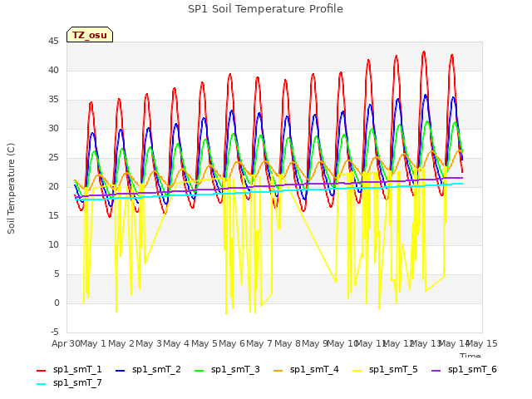The height and width of the screenshot is (399, 532).
Task: Click the 20 y-axis tick label
Action: [53, 186]
